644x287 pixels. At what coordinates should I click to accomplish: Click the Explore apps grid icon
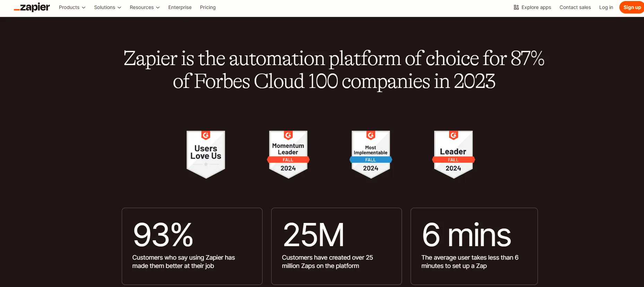tap(516, 7)
